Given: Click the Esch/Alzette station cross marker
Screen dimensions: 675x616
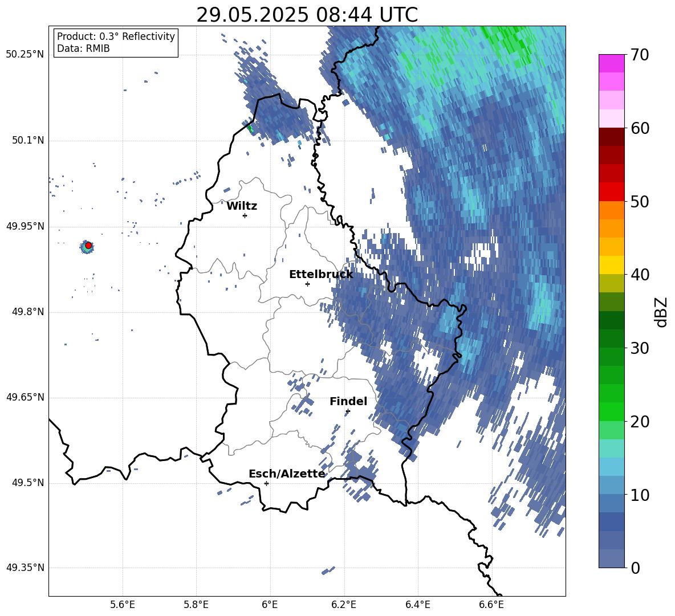Looking at the screenshot, I should 266,483.
